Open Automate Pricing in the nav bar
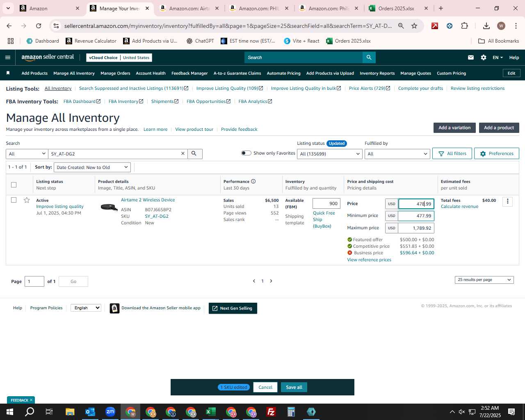 (283, 73)
